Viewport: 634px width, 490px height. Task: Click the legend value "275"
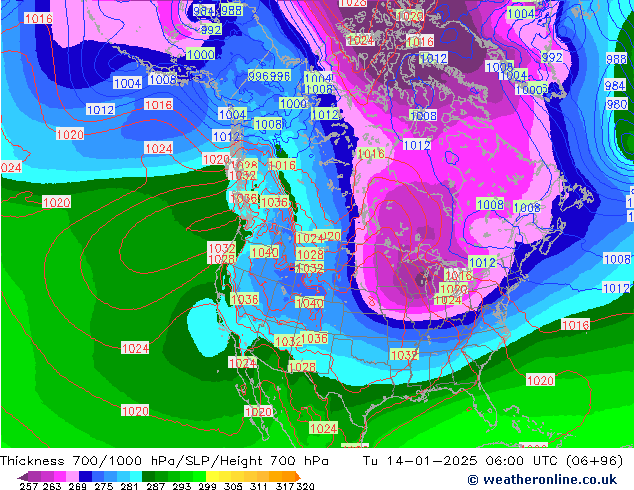click(x=104, y=486)
